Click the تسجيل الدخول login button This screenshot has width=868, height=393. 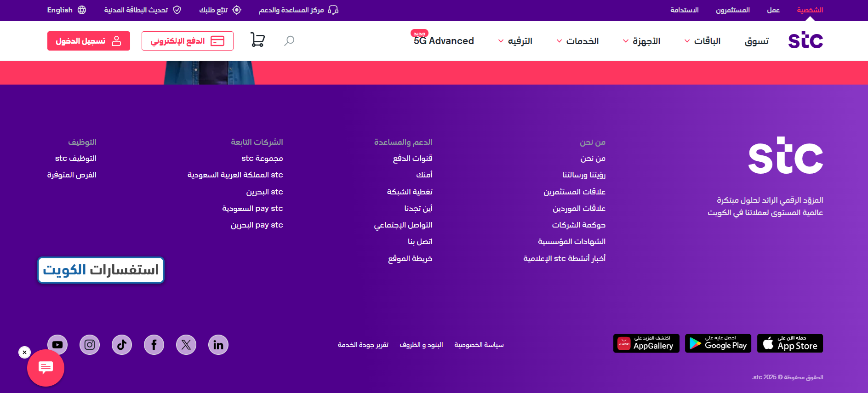click(89, 41)
